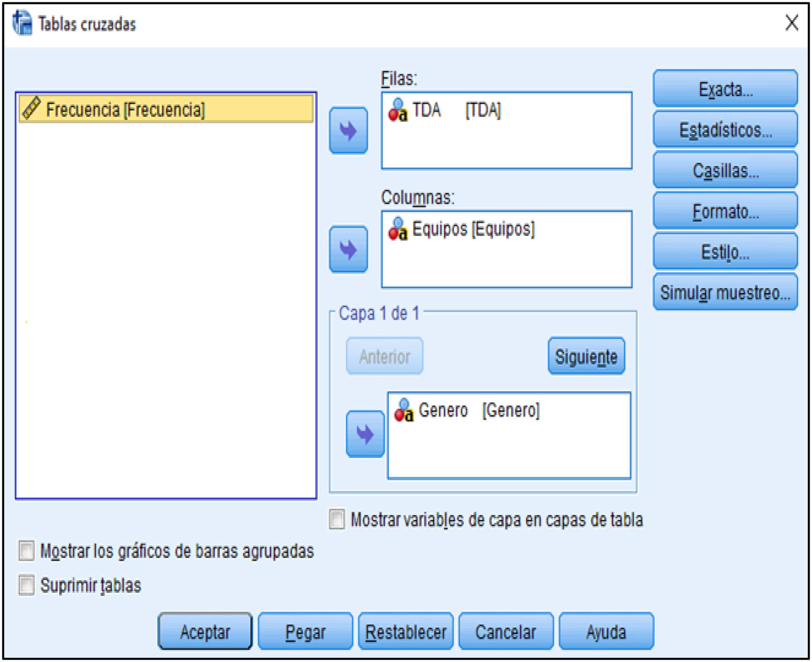Open the Casillas settings

(725, 170)
